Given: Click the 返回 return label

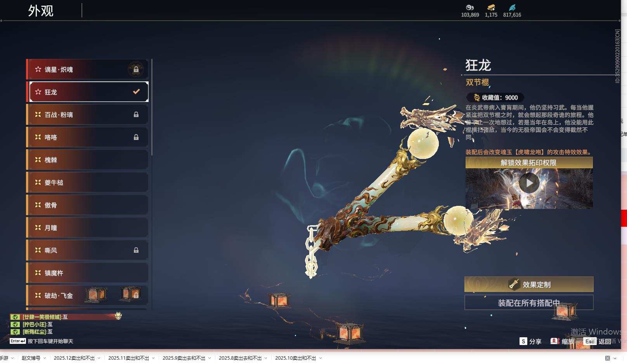Looking at the screenshot, I should click(605, 342).
